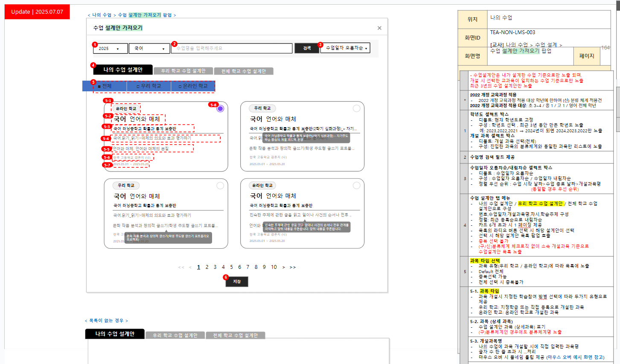Select the purple radio button on first card
The height and width of the screenshot is (364, 620).
[x=220, y=109]
